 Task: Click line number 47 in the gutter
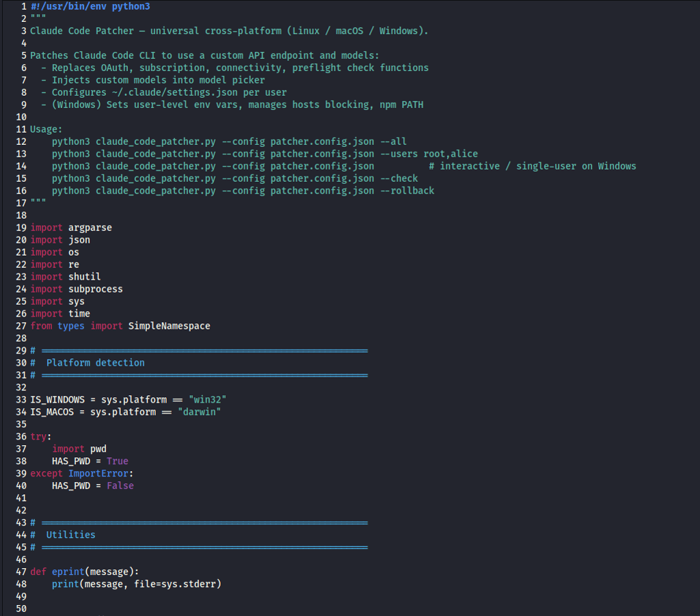(21, 572)
